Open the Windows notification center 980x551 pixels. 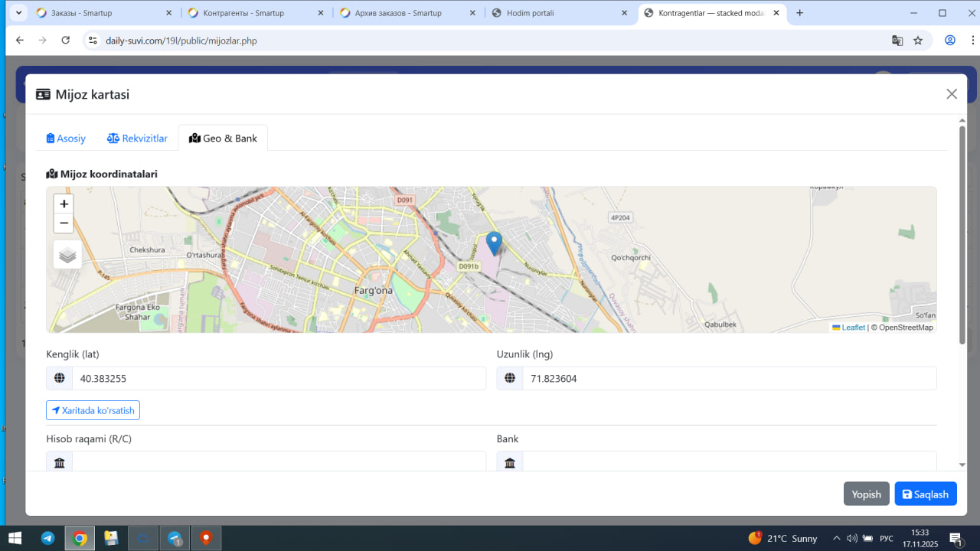955,538
